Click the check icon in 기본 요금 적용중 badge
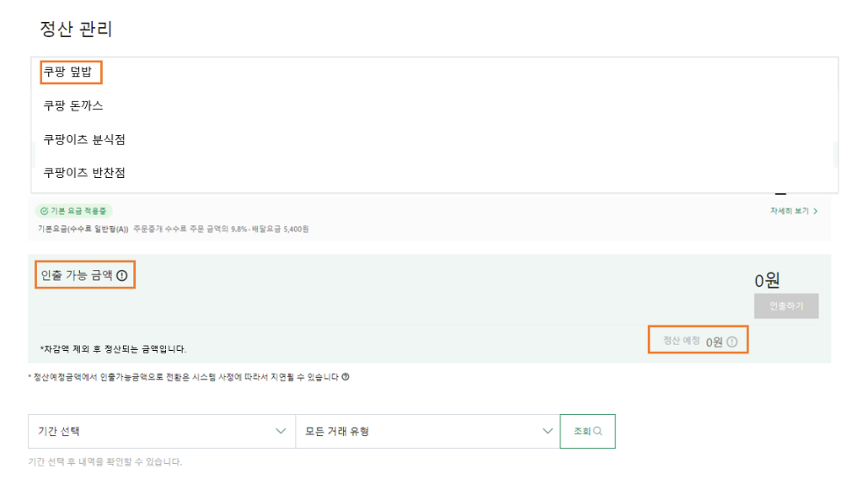Viewport: 868px width, 485px height. click(44, 210)
